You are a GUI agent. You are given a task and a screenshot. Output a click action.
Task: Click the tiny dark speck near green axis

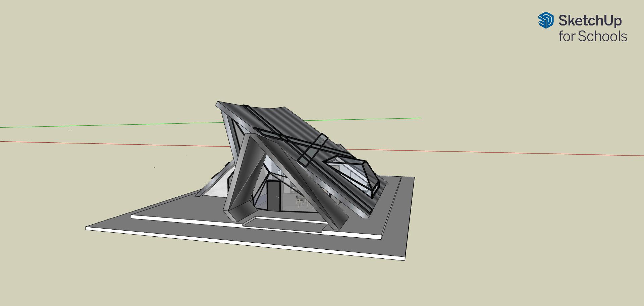70,131
